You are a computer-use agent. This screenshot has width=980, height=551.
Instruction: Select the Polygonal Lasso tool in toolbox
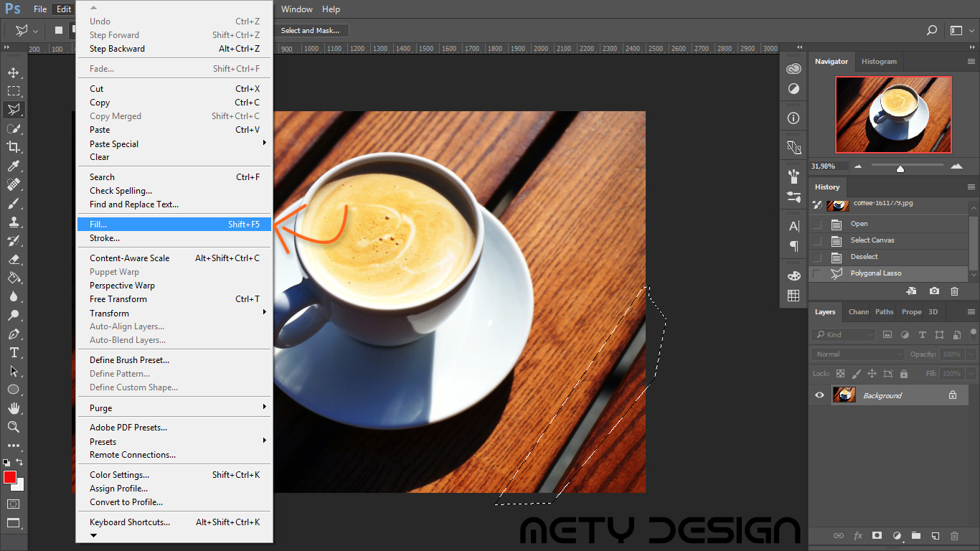[14, 110]
